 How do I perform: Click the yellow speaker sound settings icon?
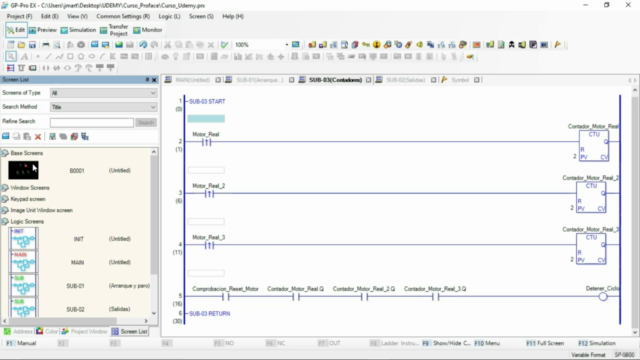click(x=419, y=44)
